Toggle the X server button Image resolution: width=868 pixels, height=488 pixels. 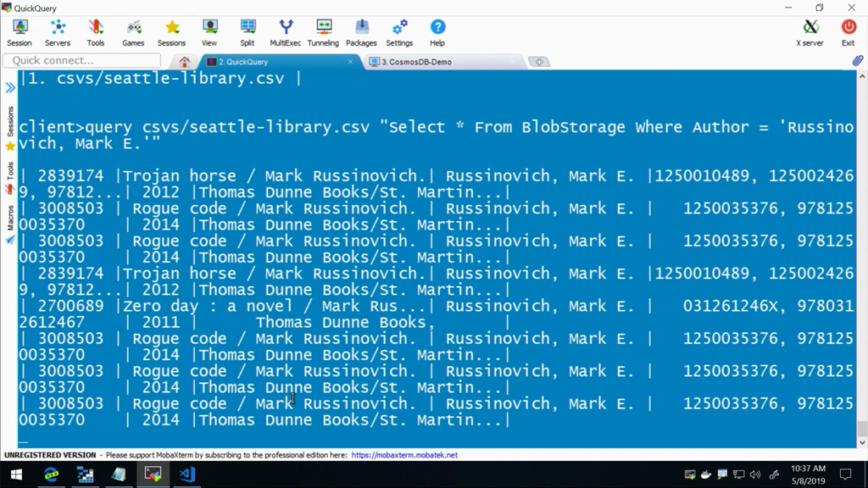(810, 33)
